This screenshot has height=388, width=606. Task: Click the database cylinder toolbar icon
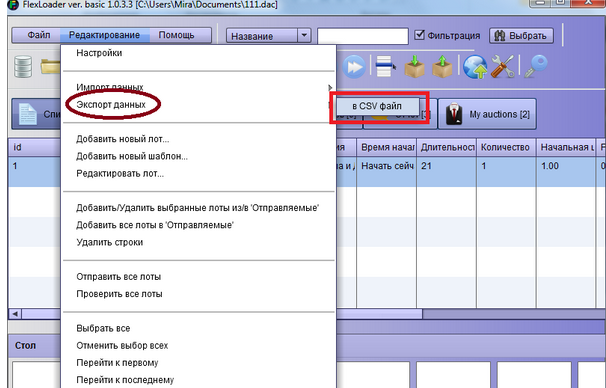(23, 66)
